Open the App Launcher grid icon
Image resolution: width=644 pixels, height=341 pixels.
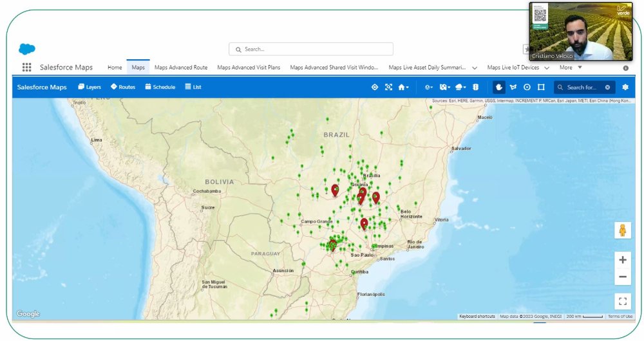point(26,68)
